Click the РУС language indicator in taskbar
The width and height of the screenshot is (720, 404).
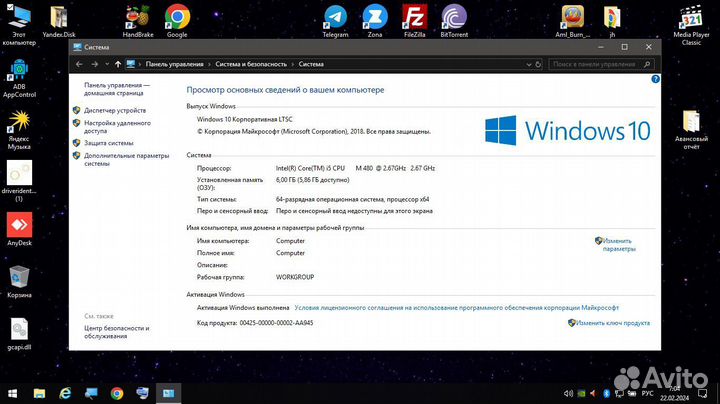point(647,393)
